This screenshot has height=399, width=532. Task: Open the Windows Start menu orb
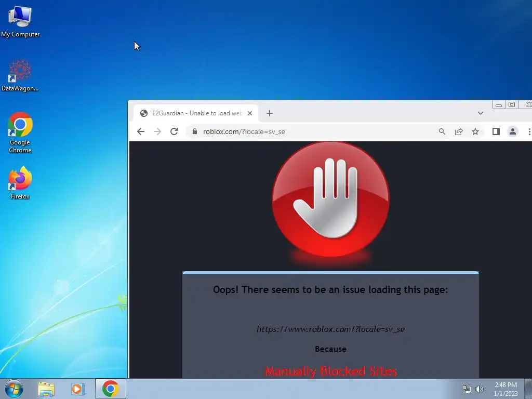point(14,389)
